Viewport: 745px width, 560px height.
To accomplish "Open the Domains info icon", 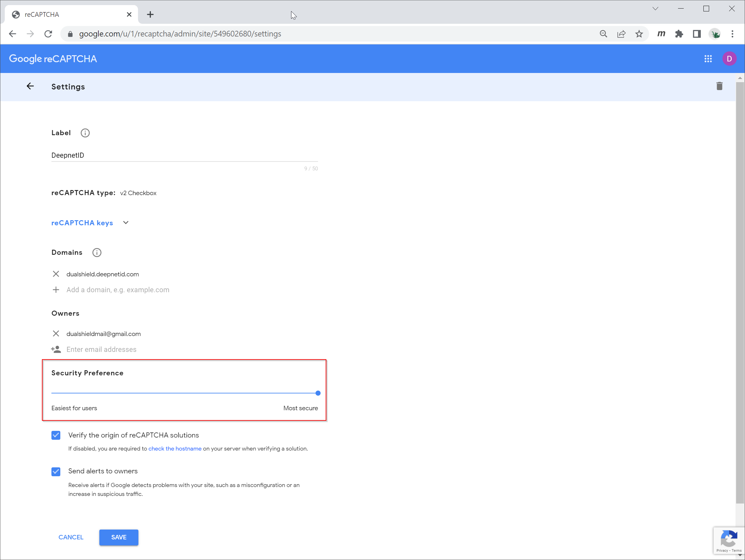I will click(x=97, y=252).
